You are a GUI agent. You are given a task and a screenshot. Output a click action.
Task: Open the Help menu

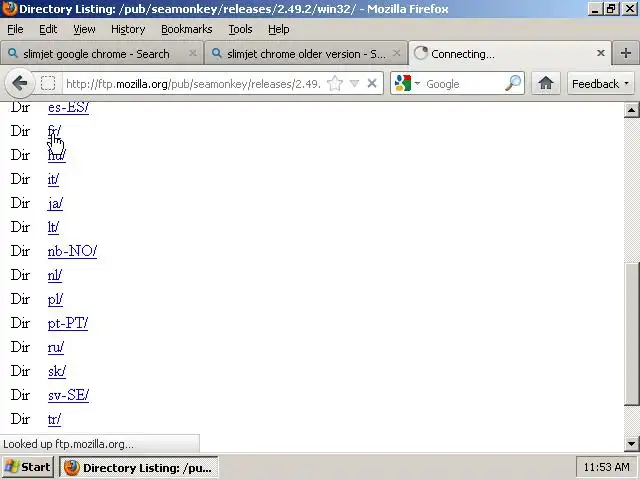click(x=278, y=29)
